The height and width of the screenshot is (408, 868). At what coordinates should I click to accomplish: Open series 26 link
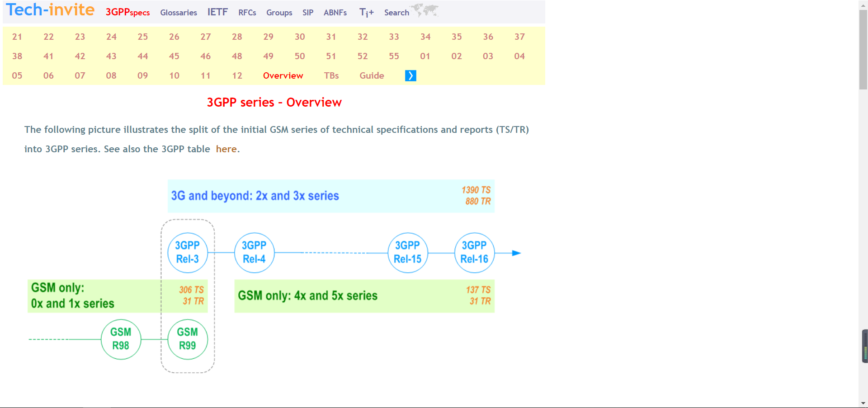174,37
